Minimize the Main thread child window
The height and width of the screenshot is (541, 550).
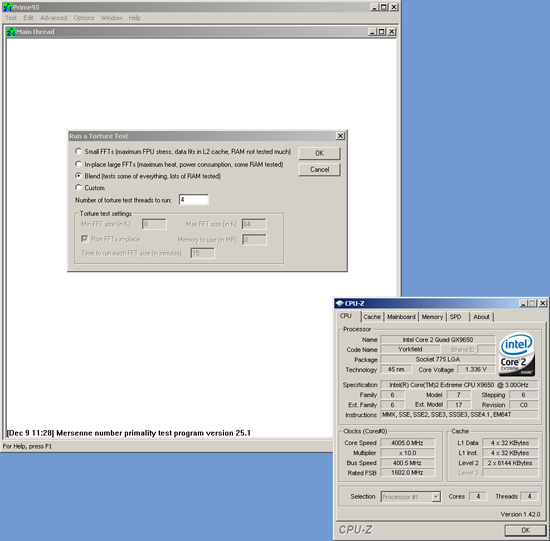(x=373, y=32)
